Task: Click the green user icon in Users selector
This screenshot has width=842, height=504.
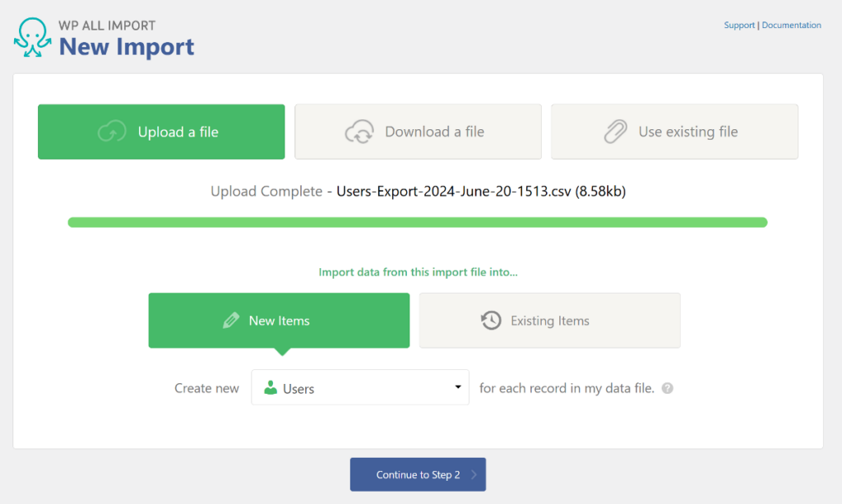Action: click(x=271, y=387)
